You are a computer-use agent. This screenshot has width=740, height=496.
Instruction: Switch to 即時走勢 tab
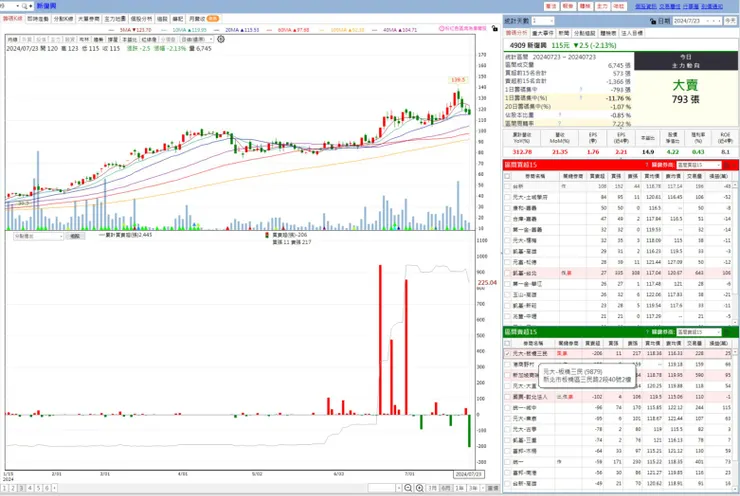pos(38,19)
